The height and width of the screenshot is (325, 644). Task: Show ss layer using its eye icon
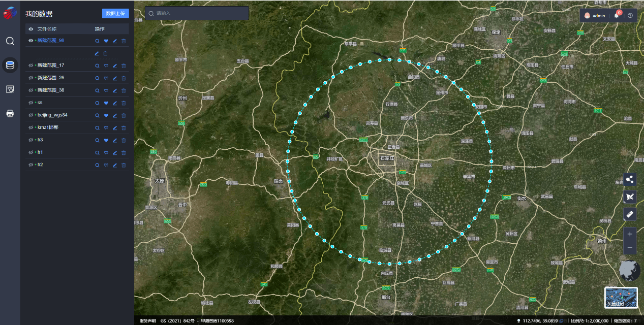(30, 103)
